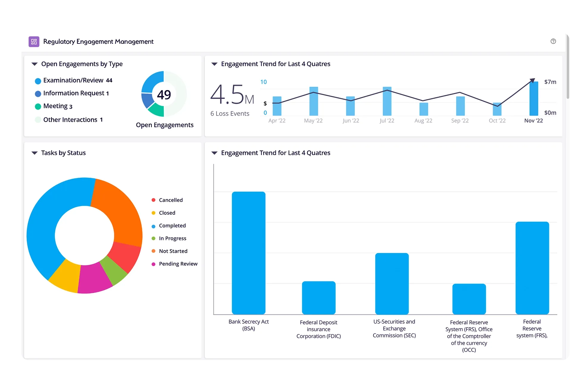Screen dimensions: 588x391
Task: Collapse the Open Engagements by Type panel
Action: point(35,64)
